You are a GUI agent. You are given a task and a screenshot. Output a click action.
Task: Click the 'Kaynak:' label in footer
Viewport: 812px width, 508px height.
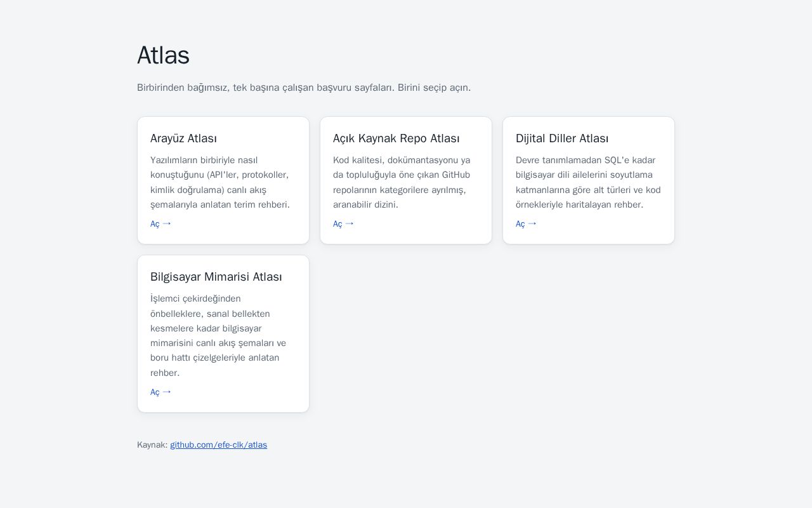pyautogui.click(x=152, y=444)
